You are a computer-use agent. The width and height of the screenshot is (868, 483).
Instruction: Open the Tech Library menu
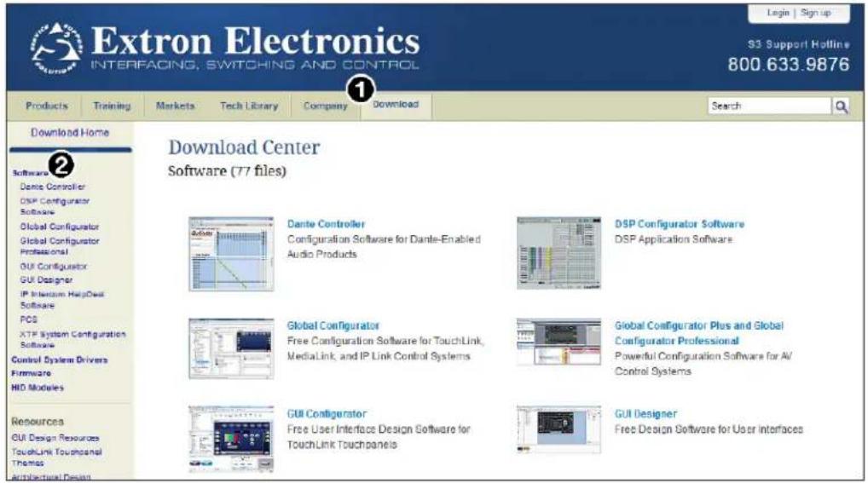pyautogui.click(x=249, y=106)
